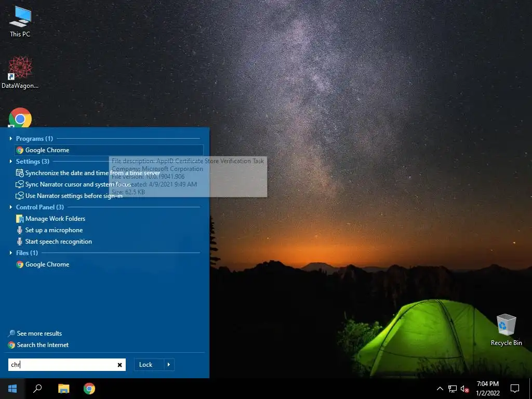The width and height of the screenshot is (532, 399).
Task: Open the notification center icon
Action: 515,389
